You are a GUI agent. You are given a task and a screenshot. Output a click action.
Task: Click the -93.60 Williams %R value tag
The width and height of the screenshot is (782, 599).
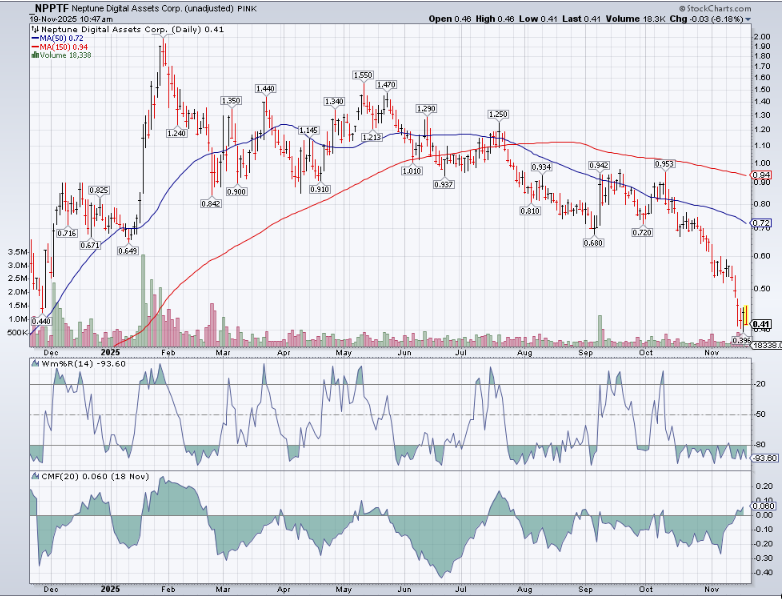click(x=763, y=458)
